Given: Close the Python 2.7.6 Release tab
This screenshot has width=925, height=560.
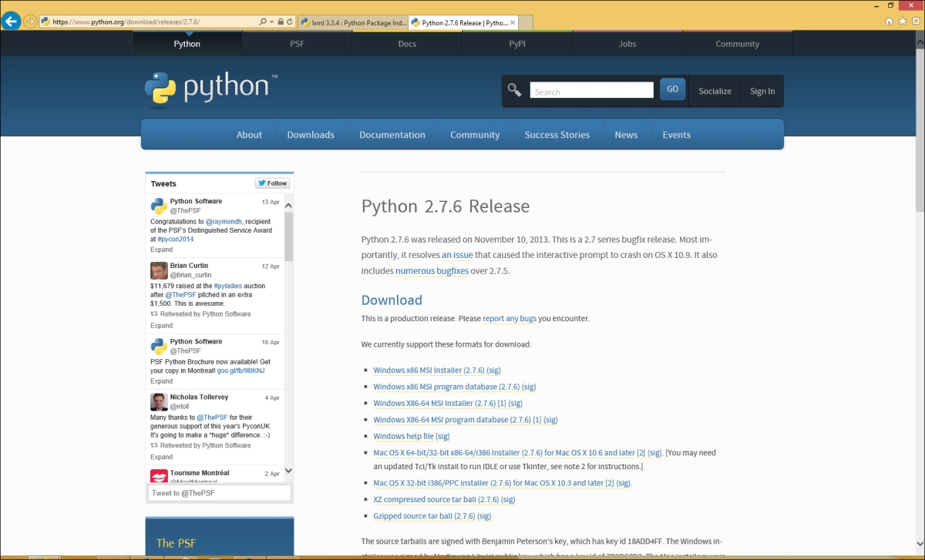Looking at the screenshot, I should pos(513,22).
